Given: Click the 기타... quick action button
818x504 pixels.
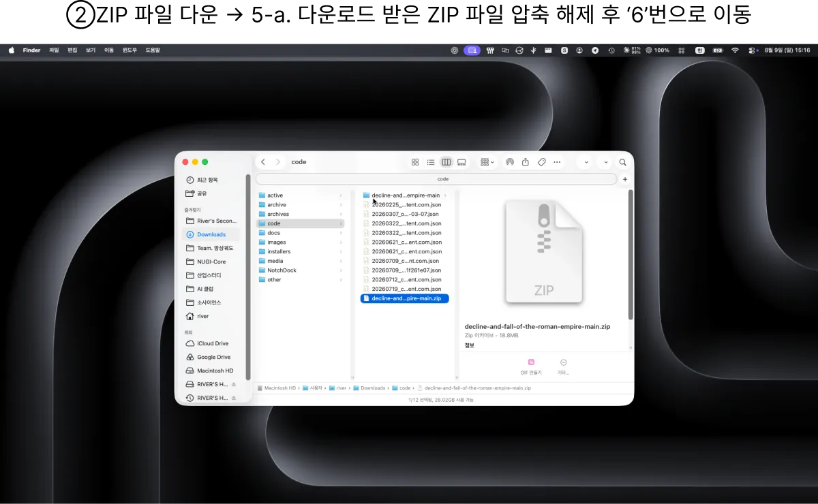Looking at the screenshot, I should (563, 366).
